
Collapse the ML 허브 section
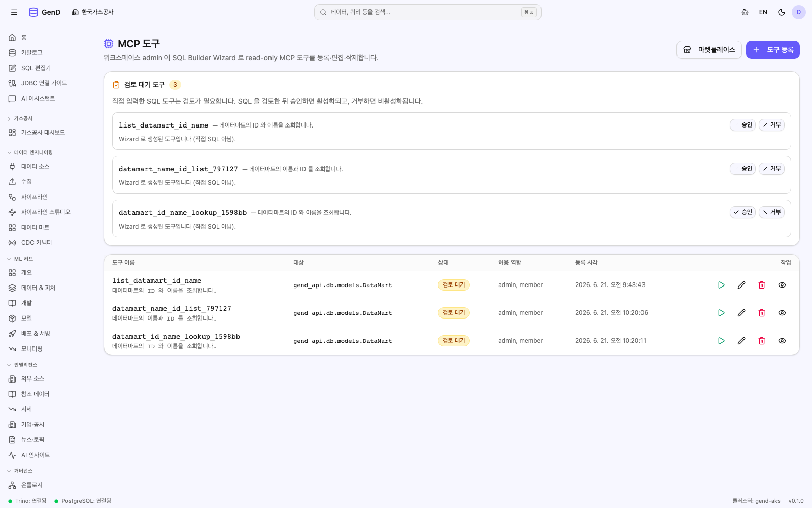tap(20, 259)
